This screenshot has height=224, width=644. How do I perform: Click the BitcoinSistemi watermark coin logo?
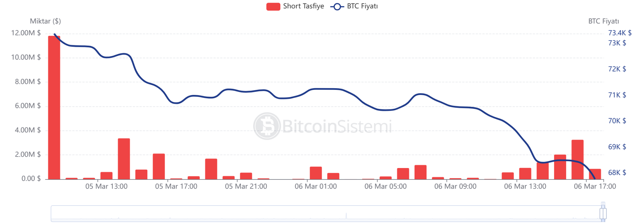click(x=267, y=126)
